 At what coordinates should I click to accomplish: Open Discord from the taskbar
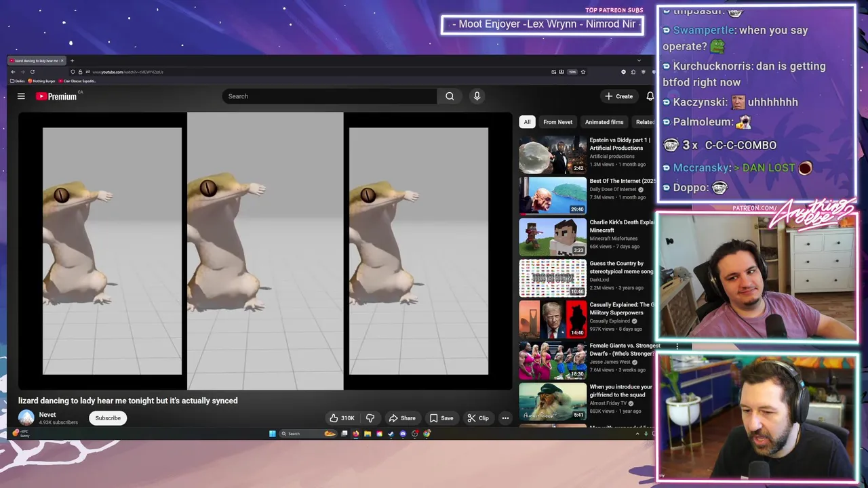point(403,434)
